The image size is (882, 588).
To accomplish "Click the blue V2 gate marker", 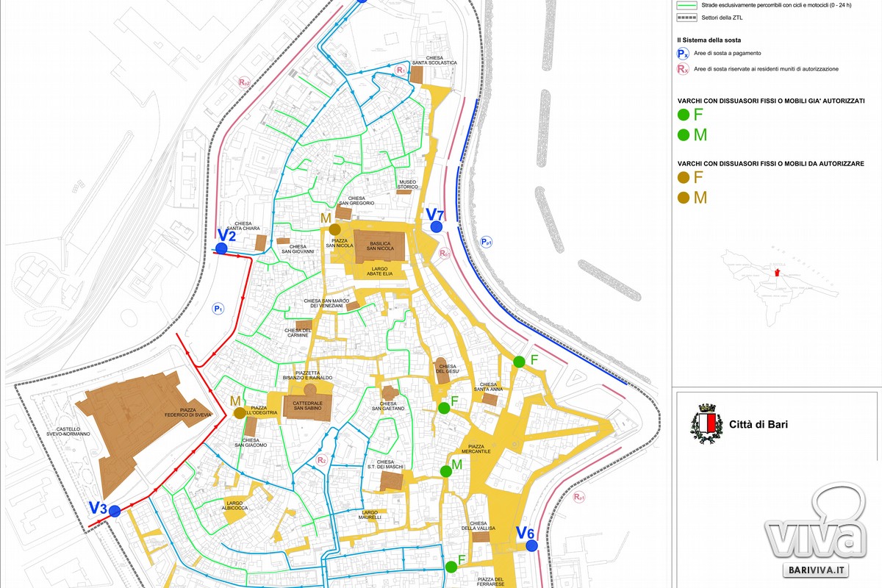I will click(x=221, y=248).
